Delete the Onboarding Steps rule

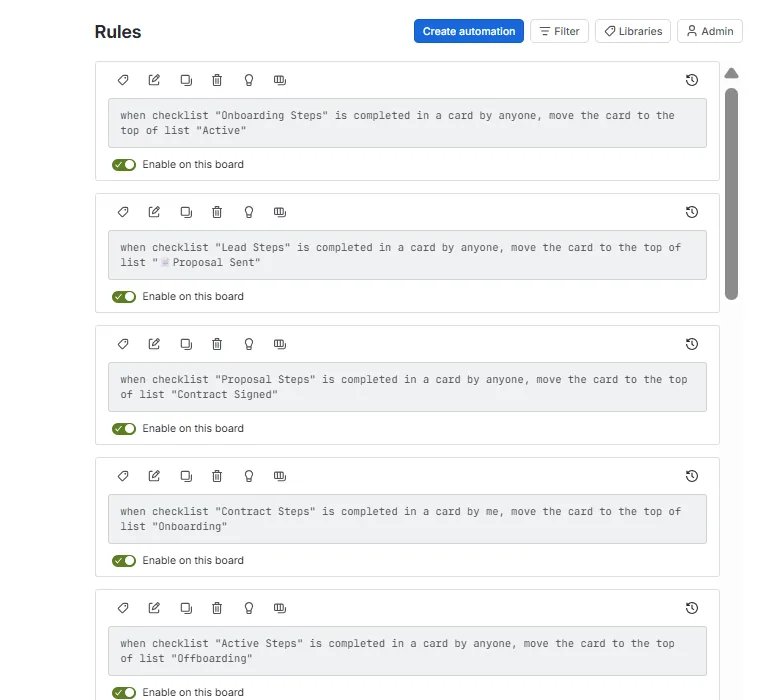click(217, 80)
